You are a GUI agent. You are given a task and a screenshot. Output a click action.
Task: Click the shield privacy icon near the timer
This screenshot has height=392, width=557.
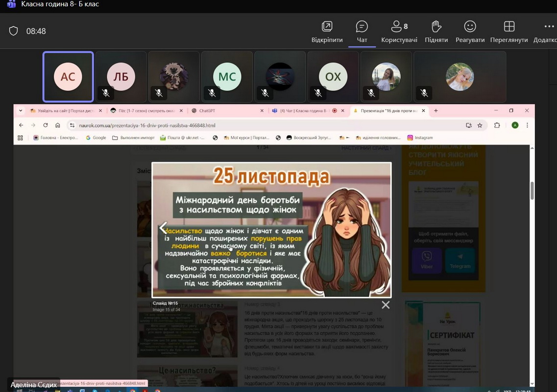point(14,31)
